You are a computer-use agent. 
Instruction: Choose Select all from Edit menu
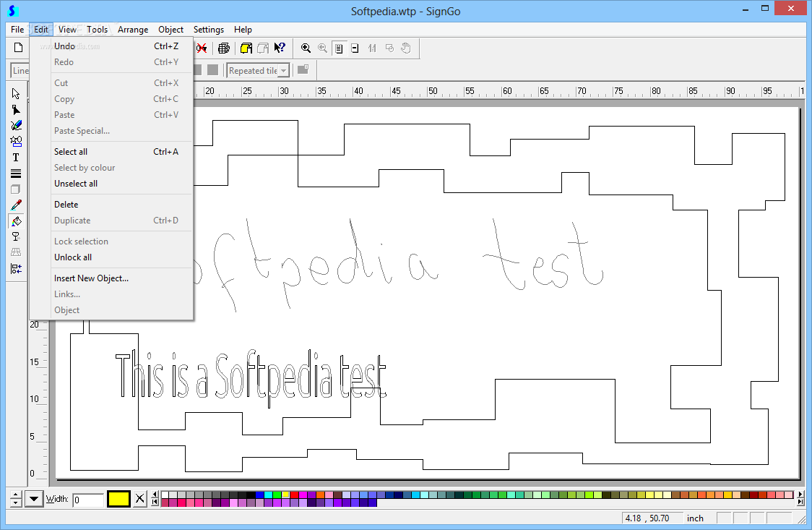click(x=111, y=152)
